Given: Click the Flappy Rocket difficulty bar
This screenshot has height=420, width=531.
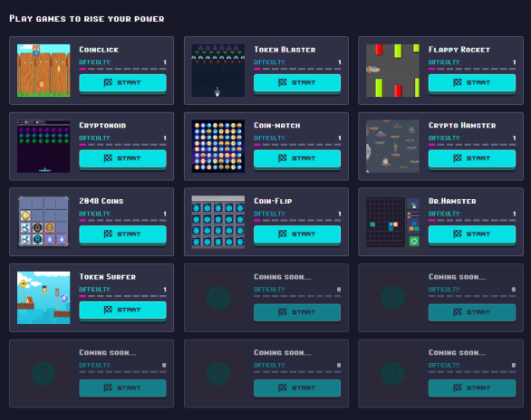Looking at the screenshot, I should click(x=472, y=69).
